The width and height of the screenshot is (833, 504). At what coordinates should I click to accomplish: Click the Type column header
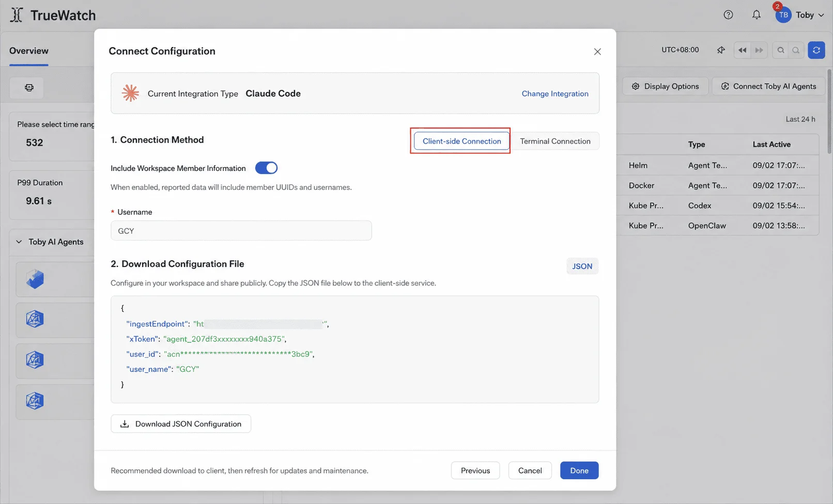[697, 145]
